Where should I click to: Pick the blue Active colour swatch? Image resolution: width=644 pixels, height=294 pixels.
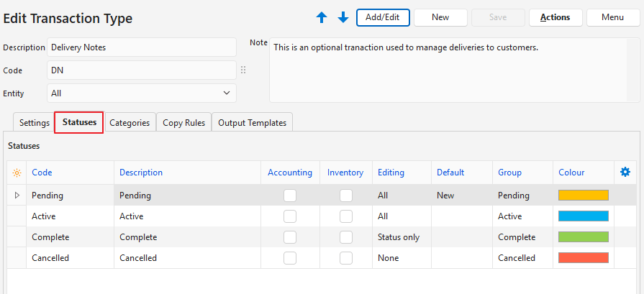tap(584, 216)
